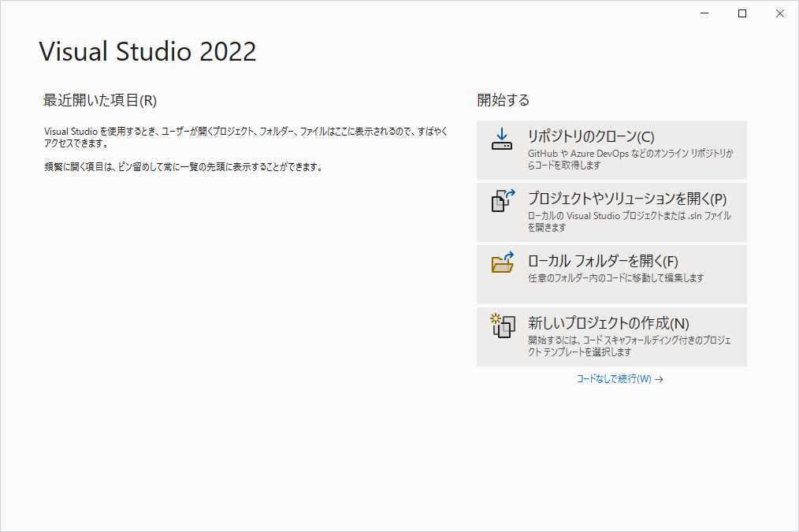Start 新しいプロジェクトの作成(N)

click(608, 323)
